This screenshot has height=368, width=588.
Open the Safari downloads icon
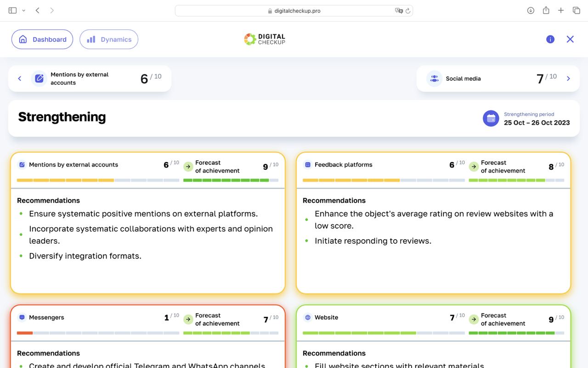coord(531,11)
